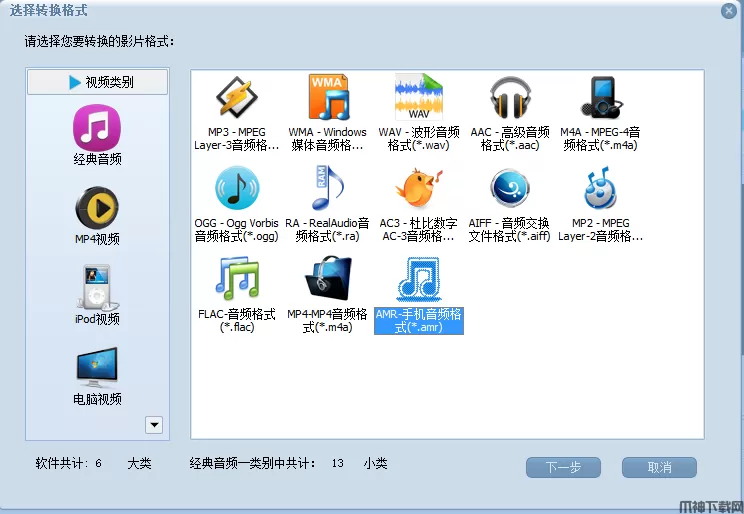This screenshot has width=744, height=514.
Task: Click the 'WAV - 波形音频格式(*.wav)' label
Action: click(418, 139)
